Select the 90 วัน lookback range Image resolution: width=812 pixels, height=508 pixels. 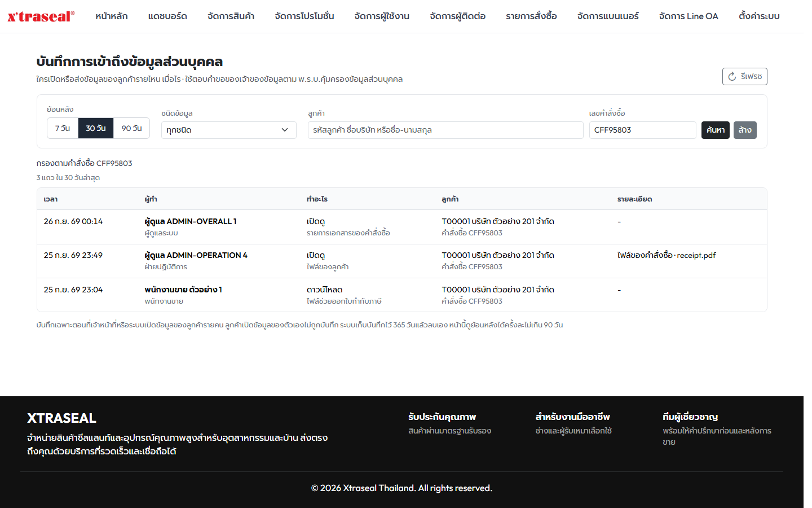(x=131, y=128)
